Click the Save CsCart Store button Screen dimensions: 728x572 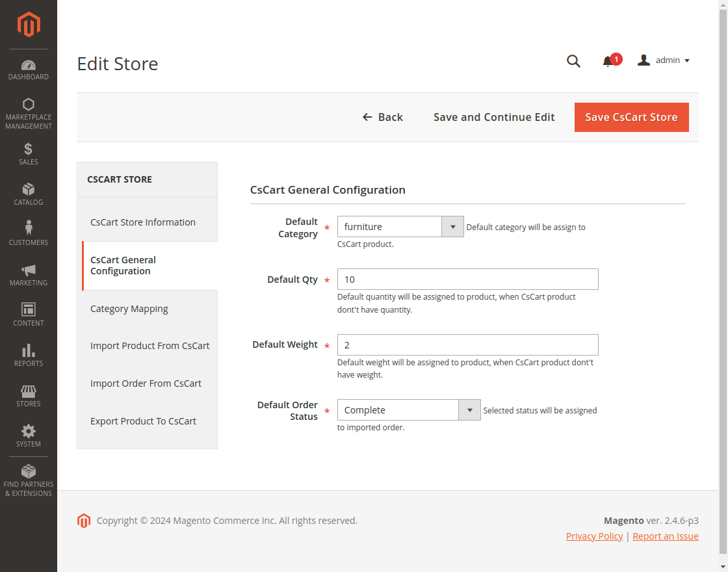[x=631, y=118]
